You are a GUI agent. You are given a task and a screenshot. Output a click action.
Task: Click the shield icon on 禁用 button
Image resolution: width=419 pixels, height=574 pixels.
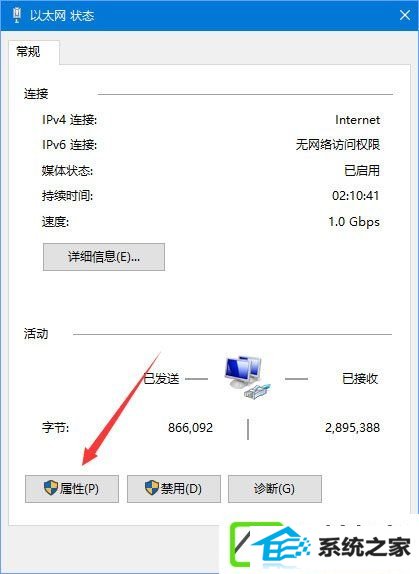tap(152, 488)
